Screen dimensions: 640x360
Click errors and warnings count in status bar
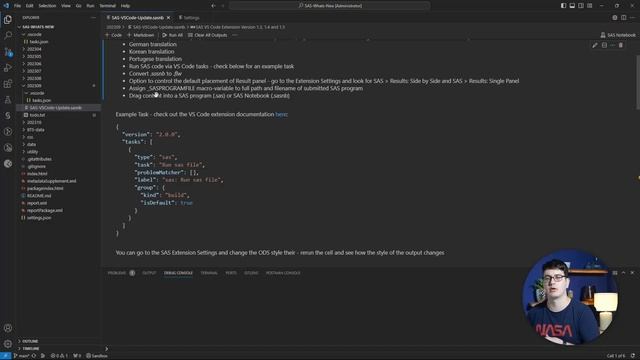pos(59,356)
